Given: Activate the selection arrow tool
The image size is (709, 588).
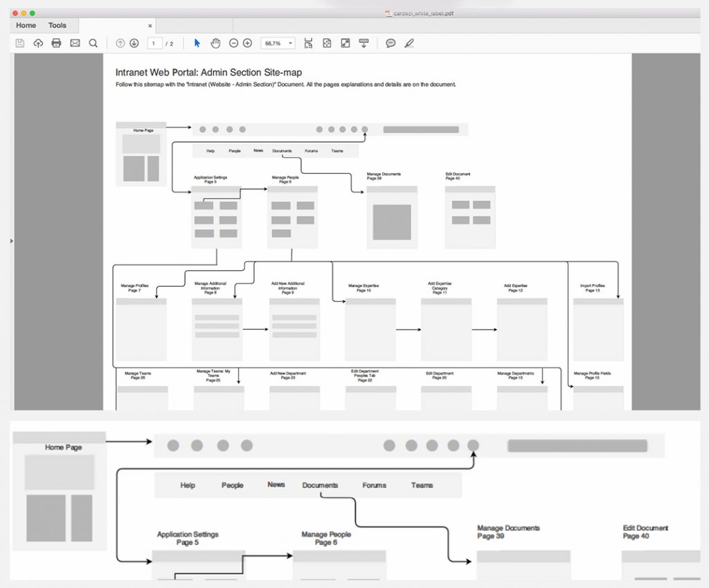Looking at the screenshot, I should click(197, 43).
